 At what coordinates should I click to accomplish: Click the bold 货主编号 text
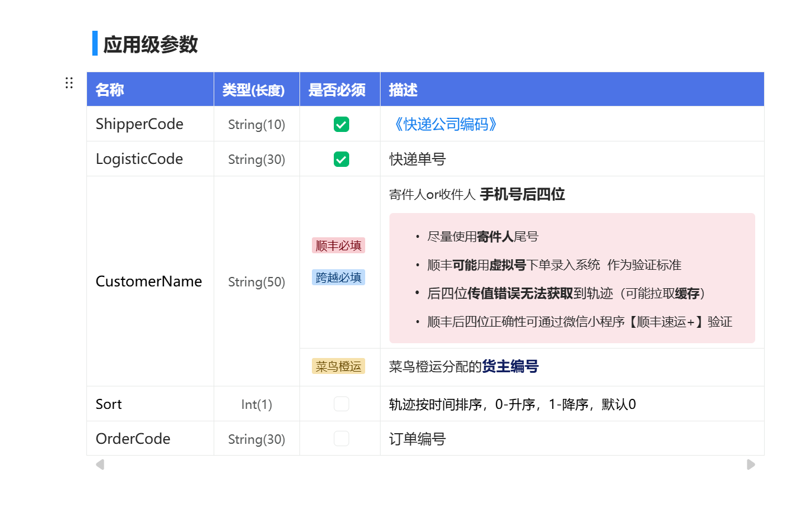click(510, 367)
